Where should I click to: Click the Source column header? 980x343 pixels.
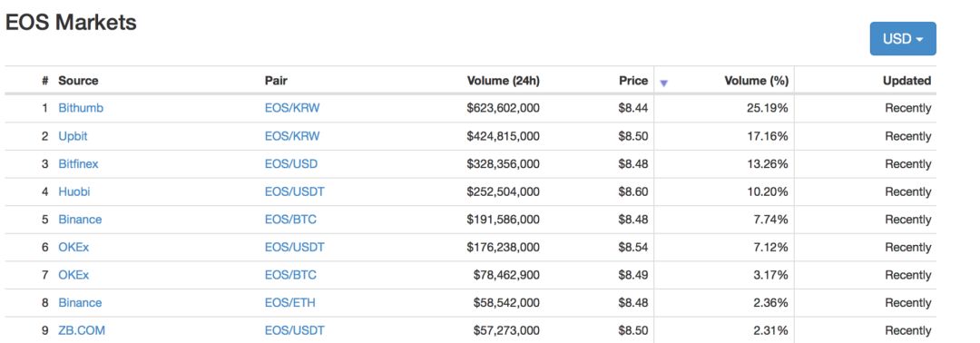(x=78, y=81)
